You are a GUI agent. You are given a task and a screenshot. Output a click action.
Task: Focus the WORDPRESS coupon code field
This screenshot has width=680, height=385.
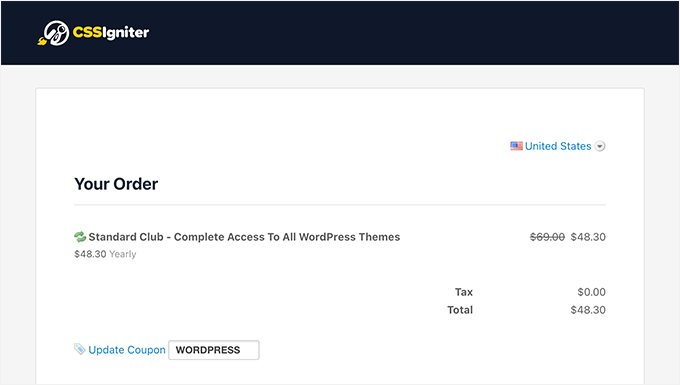pyautogui.click(x=214, y=350)
